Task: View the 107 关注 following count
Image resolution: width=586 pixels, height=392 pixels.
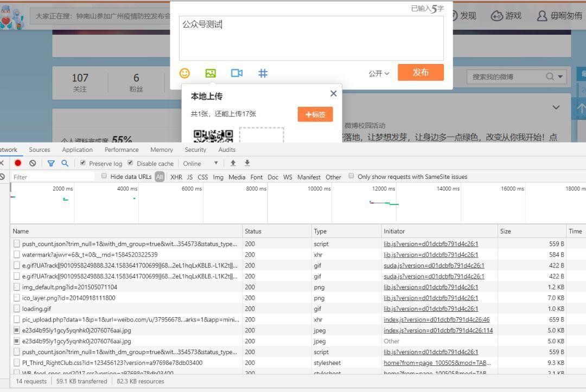Action: click(80, 82)
